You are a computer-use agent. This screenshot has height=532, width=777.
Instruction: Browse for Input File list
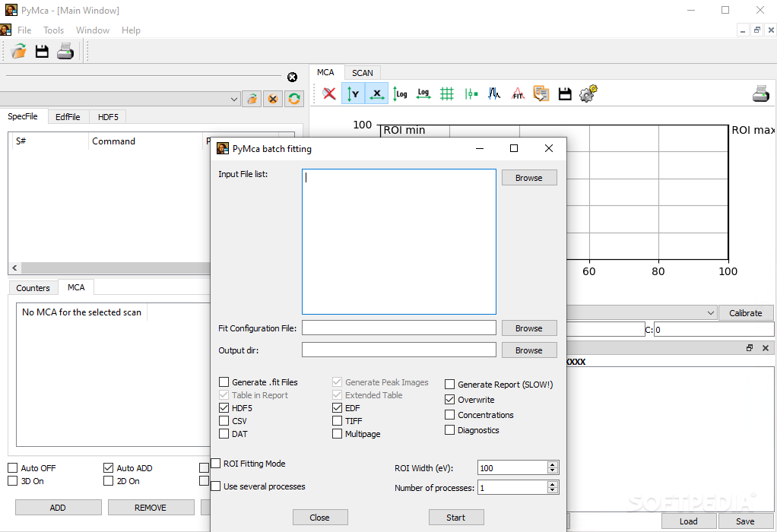pos(529,178)
